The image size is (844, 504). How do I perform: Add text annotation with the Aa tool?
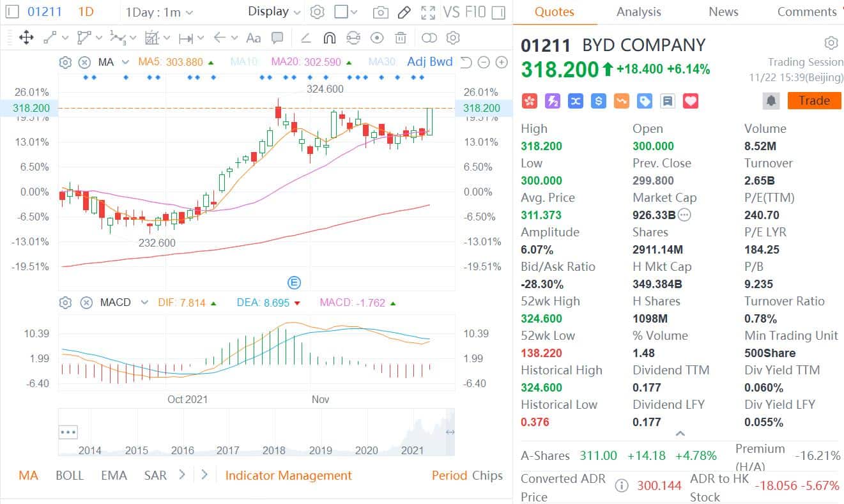pos(253,38)
